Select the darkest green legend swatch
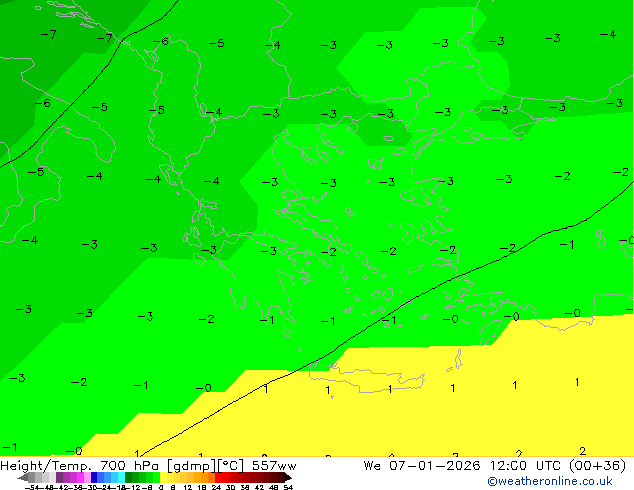 pyautogui.click(x=128, y=477)
